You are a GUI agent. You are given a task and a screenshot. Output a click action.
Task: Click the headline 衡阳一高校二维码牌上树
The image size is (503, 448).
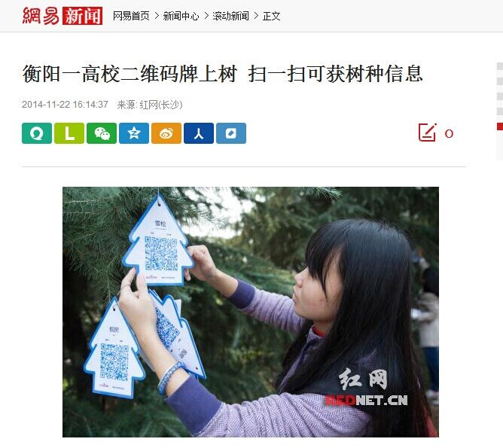click(x=130, y=74)
